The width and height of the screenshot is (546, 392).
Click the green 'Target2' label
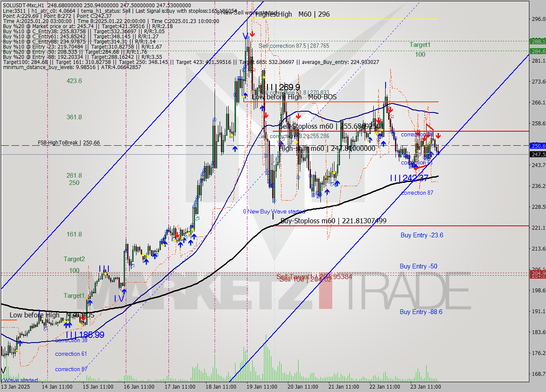pos(74,259)
